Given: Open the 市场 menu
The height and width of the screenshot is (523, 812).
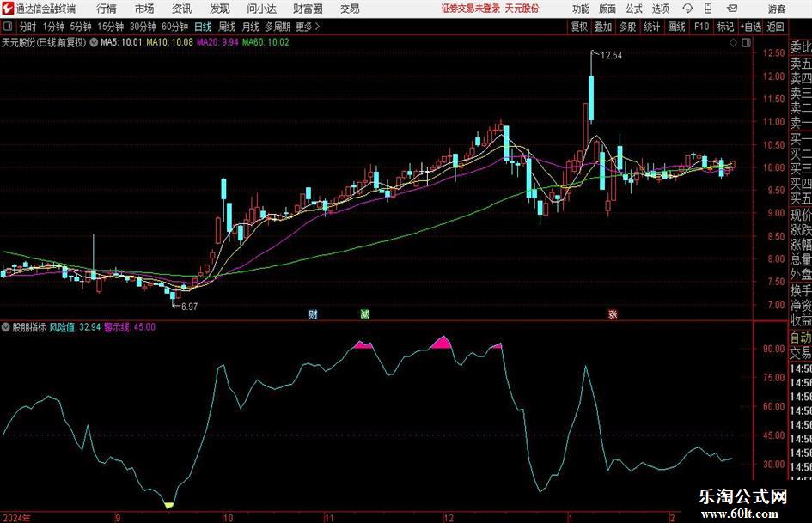Looking at the screenshot, I should 144,9.
